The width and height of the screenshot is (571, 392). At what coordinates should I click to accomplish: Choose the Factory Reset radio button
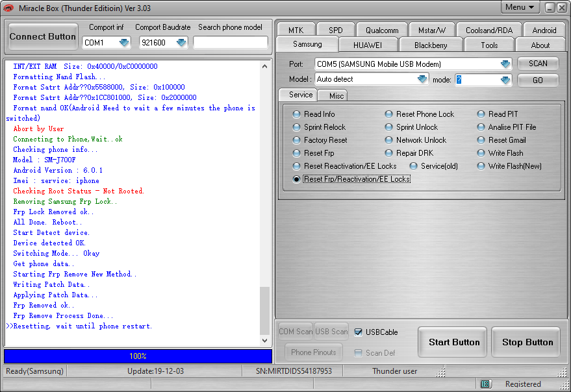point(296,140)
